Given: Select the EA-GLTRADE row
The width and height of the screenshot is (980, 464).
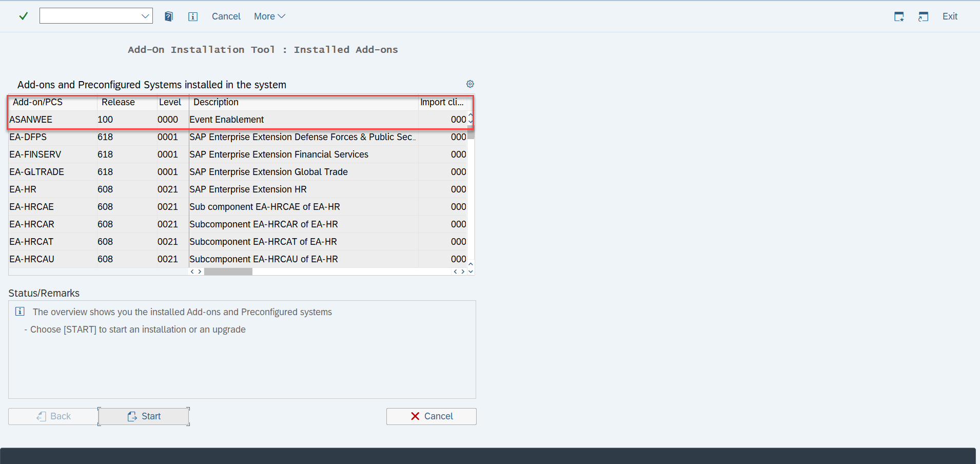Looking at the screenshot, I should pyautogui.click(x=238, y=172).
